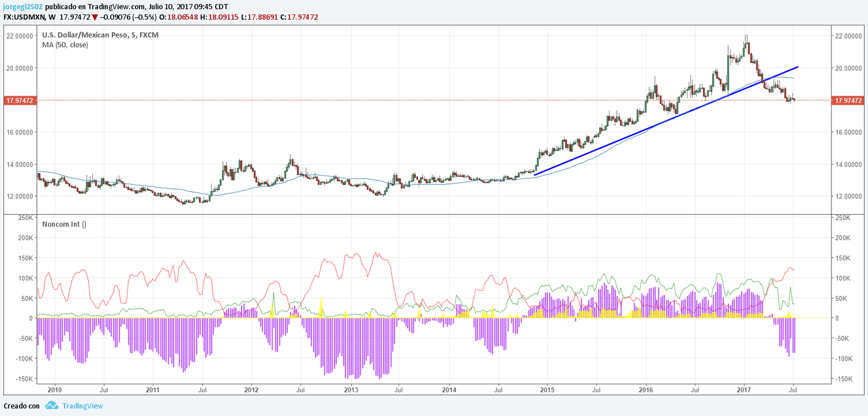Click 22.00000 on the right price axis
The image size is (868, 416).
click(849, 36)
